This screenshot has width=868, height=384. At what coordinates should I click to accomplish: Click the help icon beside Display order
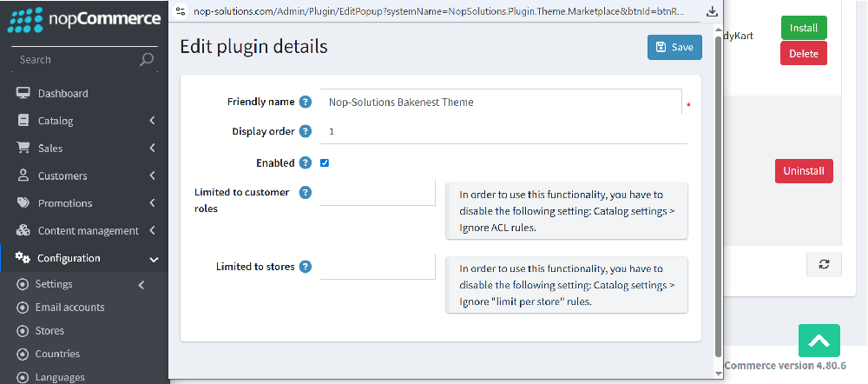coord(306,131)
